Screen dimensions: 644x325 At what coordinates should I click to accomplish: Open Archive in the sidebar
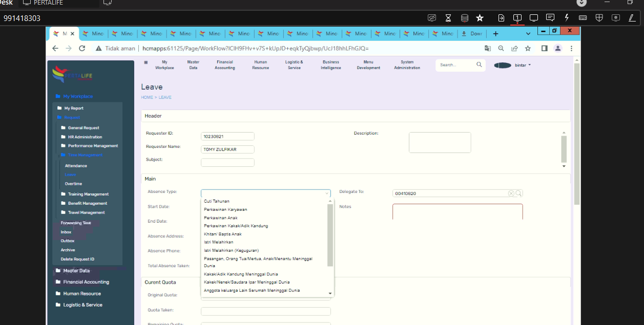(x=68, y=250)
